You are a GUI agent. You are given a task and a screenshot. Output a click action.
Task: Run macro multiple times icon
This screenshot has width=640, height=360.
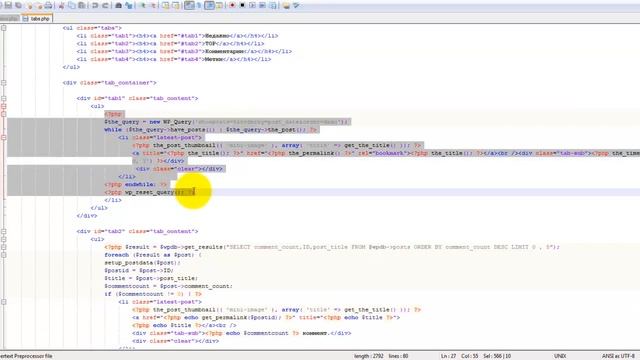click(x=262, y=5)
